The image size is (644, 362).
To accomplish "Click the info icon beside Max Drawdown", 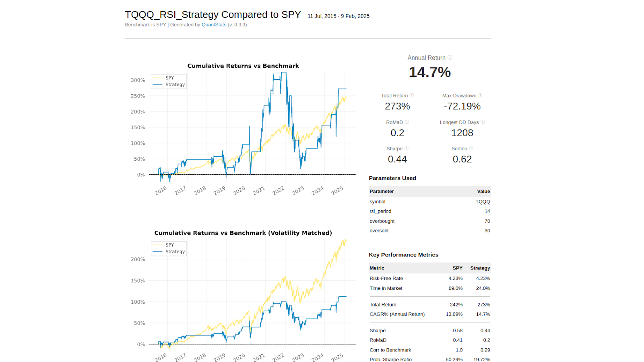I will pyautogui.click(x=480, y=95).
